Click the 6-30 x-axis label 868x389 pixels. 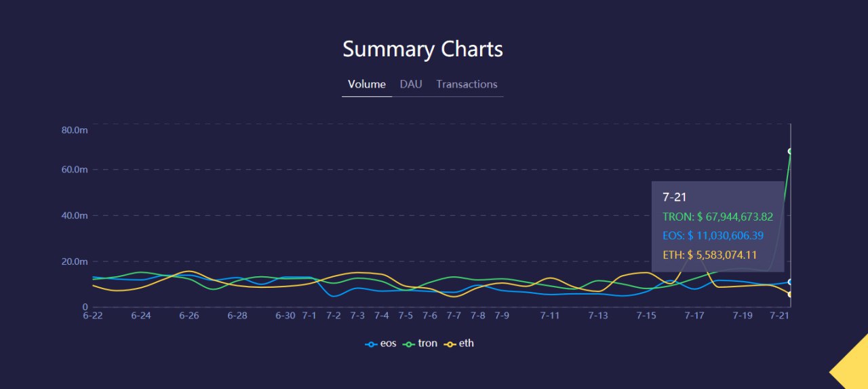coord(285,316)
